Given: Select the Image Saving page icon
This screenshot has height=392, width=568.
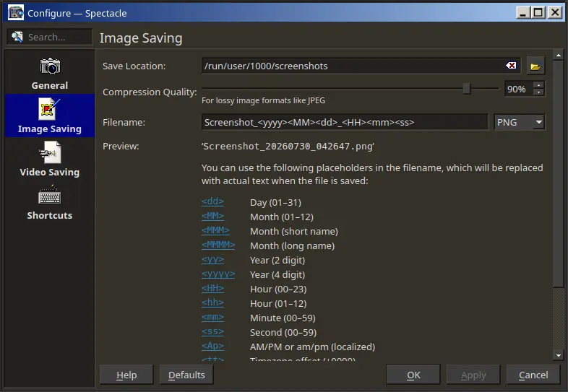Looking at the screenshot, I should tap(49, 109).
